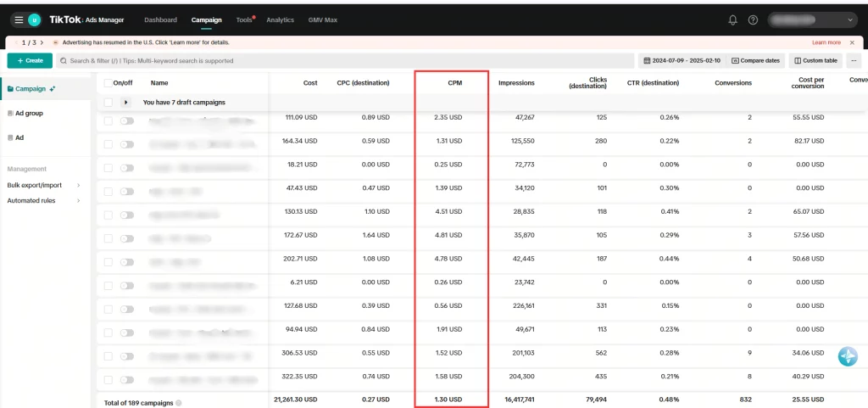Select checkbox for the 111.09 USD campaign
This screenshot has height=408, width=868.
tap(108, 120)
